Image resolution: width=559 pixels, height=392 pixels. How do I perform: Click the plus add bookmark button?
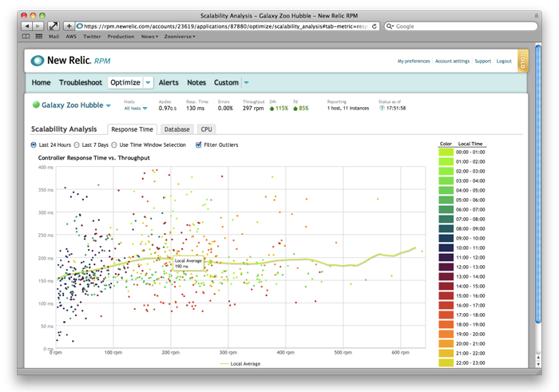pos(69,26)
